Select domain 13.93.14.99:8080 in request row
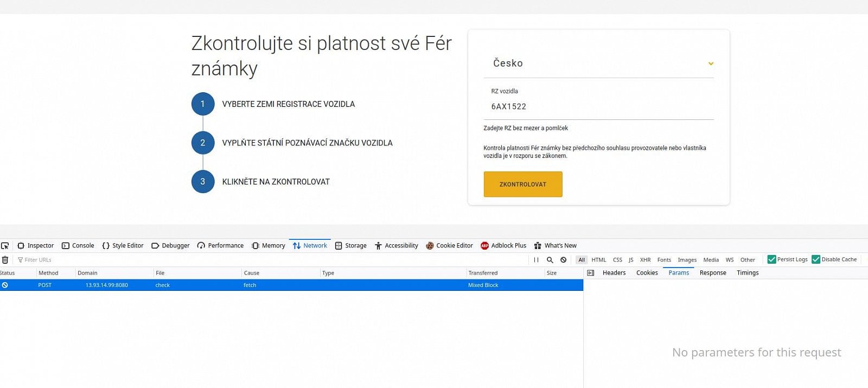The width and height of the screenshot is (868, 388). [107, 285]
